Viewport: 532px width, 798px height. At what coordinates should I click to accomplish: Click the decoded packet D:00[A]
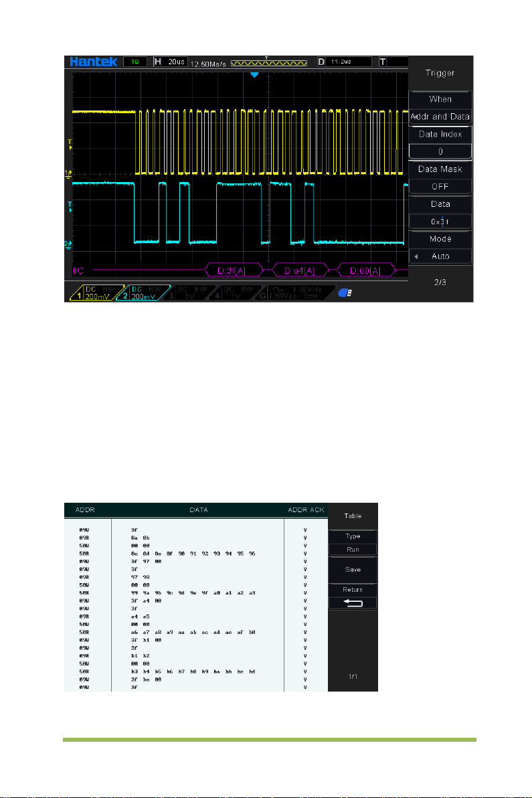(365, 270)
